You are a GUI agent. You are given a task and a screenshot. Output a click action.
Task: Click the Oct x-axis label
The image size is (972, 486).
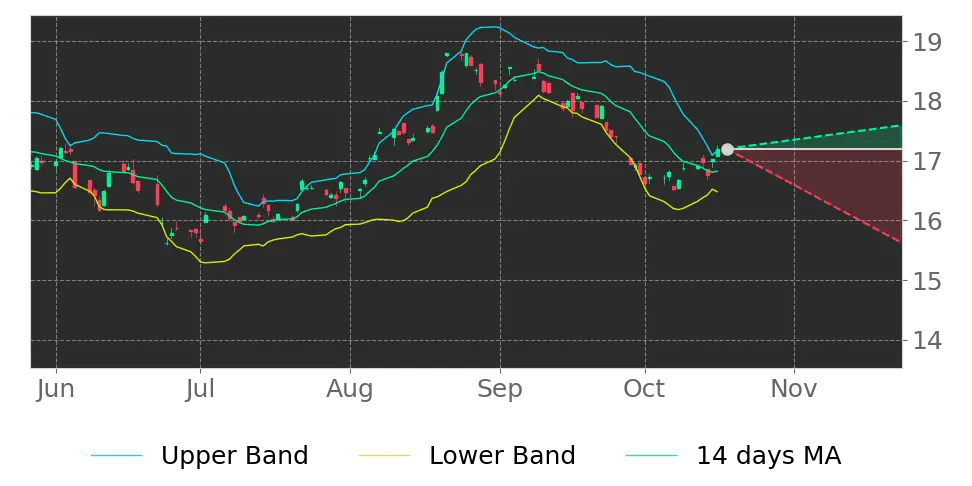click(645, 389)
